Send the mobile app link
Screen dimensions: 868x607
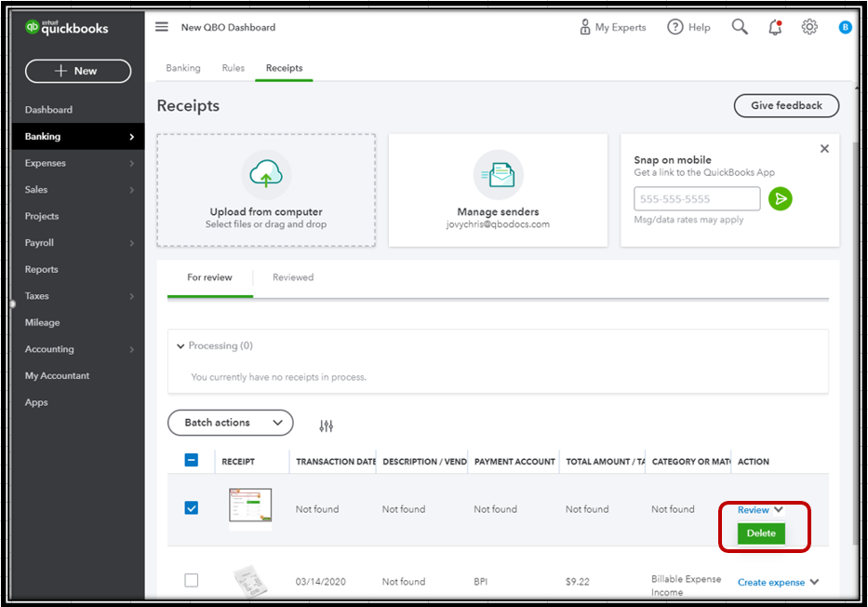[781, 199]
